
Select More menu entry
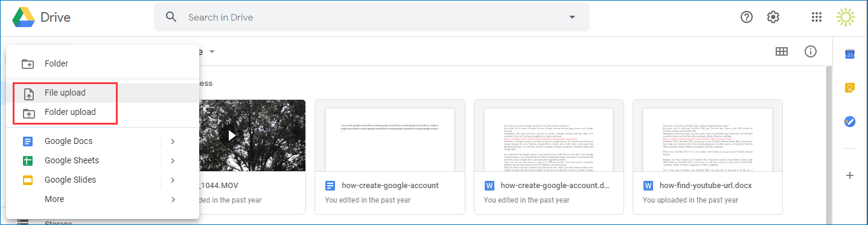[103, 200]
